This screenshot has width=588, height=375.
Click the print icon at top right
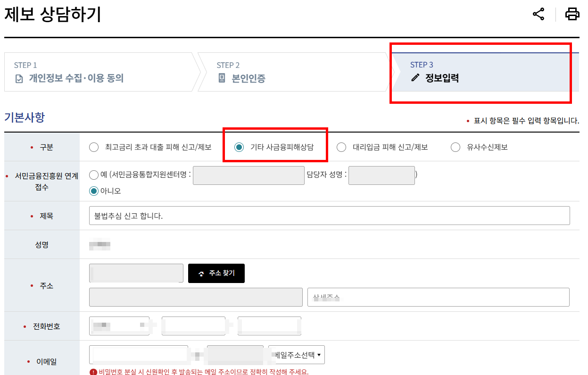572,14
